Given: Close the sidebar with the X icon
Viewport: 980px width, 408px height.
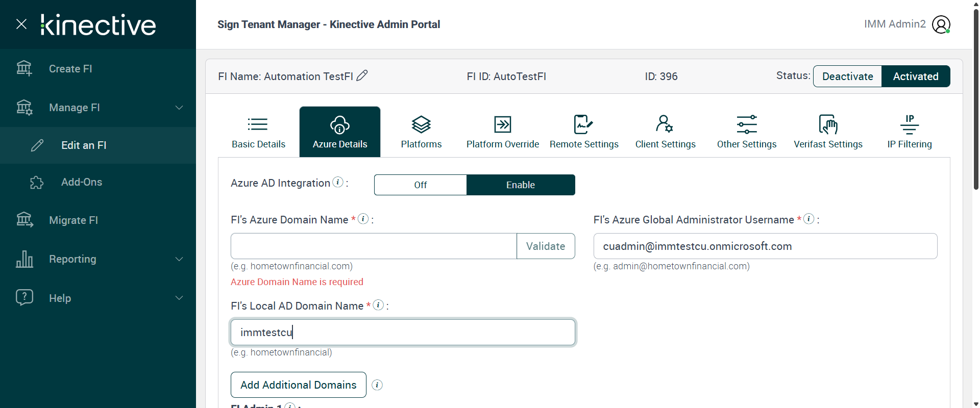Looking at the screenshot, I should point(21,24).
